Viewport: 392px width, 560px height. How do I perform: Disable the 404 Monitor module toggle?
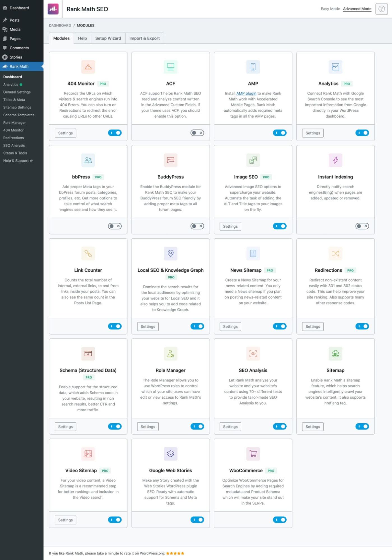pos(115,133)
